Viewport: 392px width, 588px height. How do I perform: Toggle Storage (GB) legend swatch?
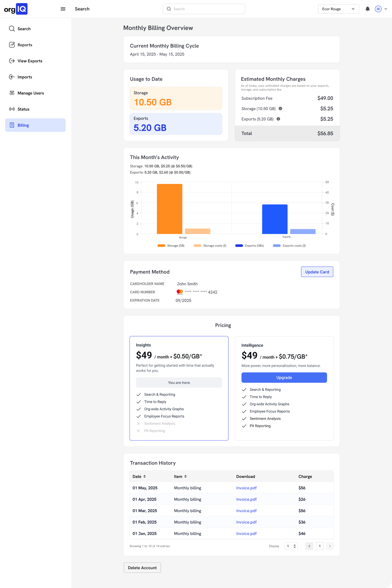coord(161,246)
